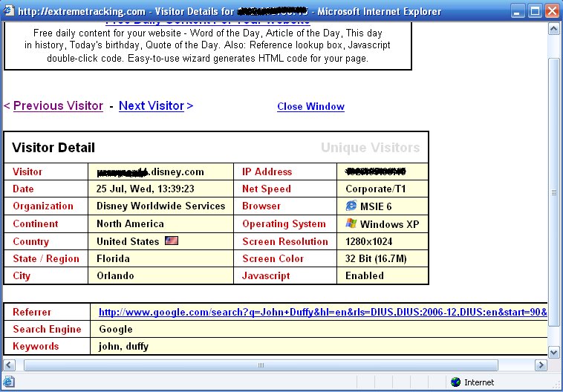The width and height of the screenshot is (563, 392).
Task: Click the Florida state value
Action: pos(113,258)
